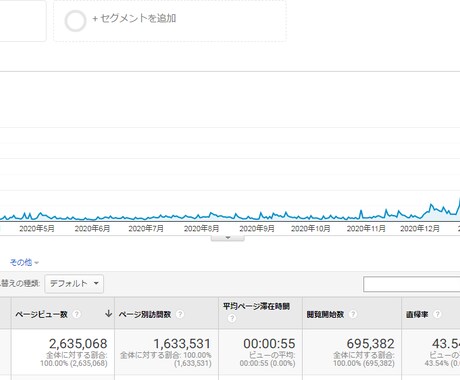This screenshot has height=380, width=460.
Task: Click the 2020年10月 axis label
Action: [x=311, y=229]
